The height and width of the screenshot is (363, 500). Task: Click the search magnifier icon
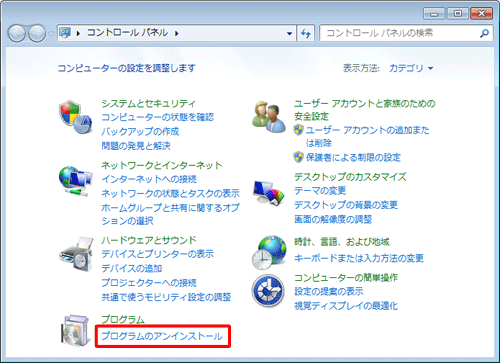484,33
